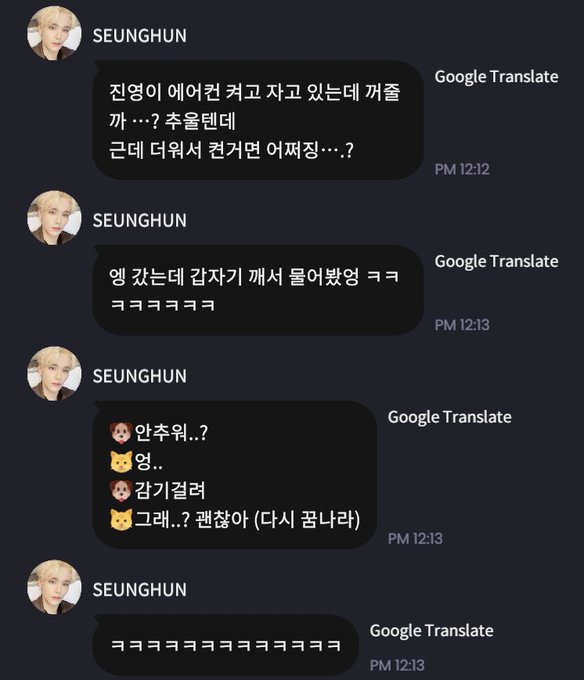The height and width of the screenshot is (680, 584).
Task: Open SEUNGHUN's avatar on the first message
Action: (54, 33)
